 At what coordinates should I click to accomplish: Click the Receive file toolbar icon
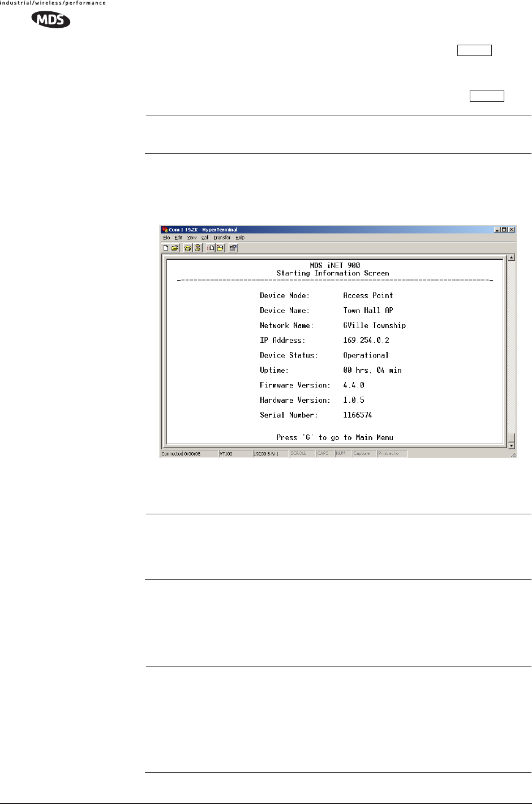[x=220, y=248]
